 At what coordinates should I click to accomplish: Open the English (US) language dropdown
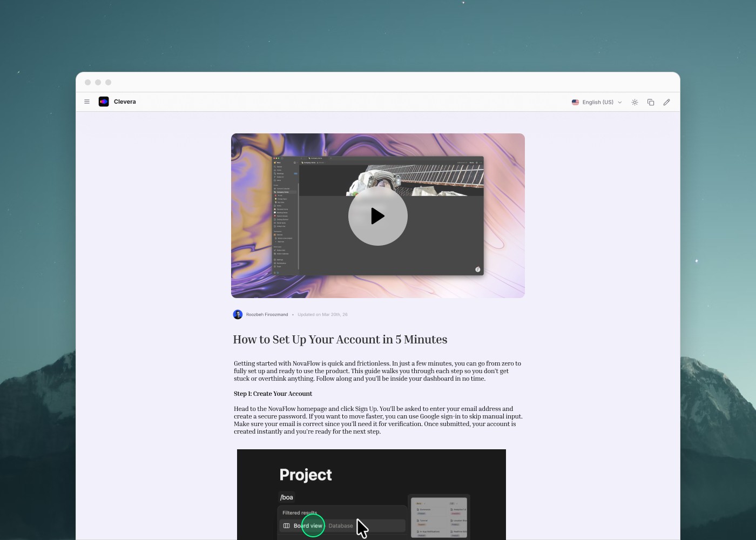pos(597,102)
